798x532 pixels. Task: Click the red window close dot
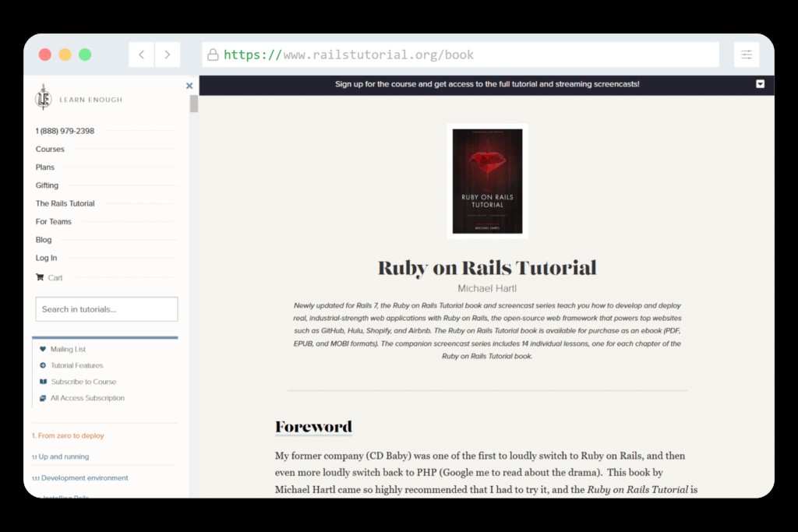(44, 55)
